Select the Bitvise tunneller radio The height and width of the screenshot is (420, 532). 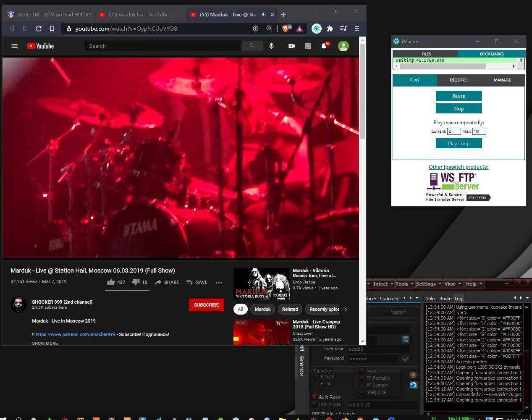[316, 376]
